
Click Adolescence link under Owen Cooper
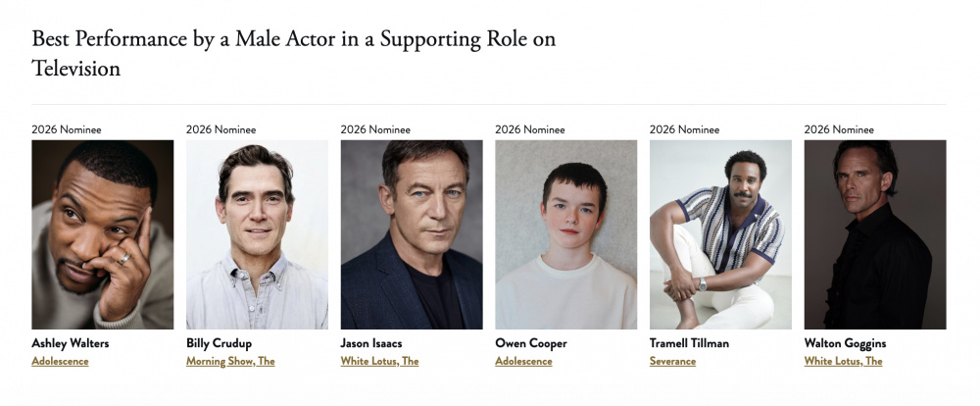(x=523, y=361)
